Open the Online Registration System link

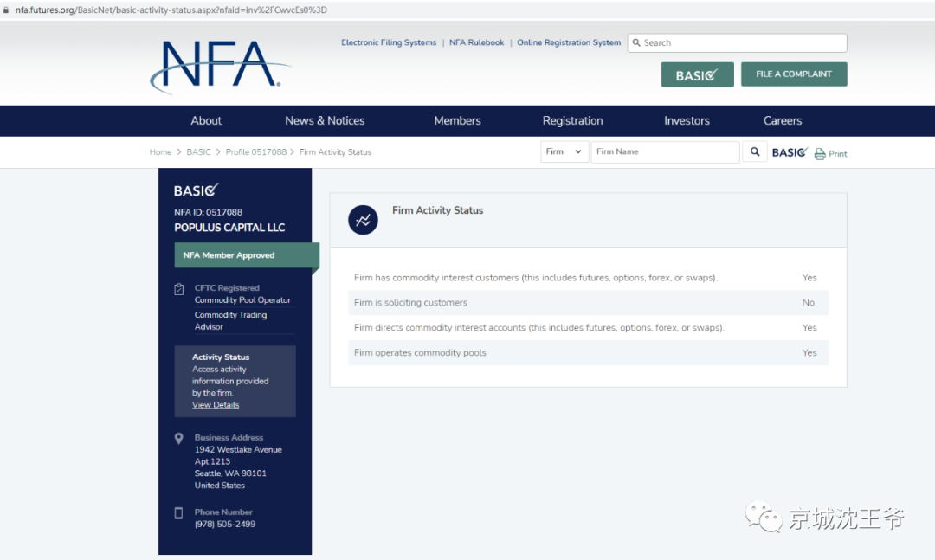(569, 43)
